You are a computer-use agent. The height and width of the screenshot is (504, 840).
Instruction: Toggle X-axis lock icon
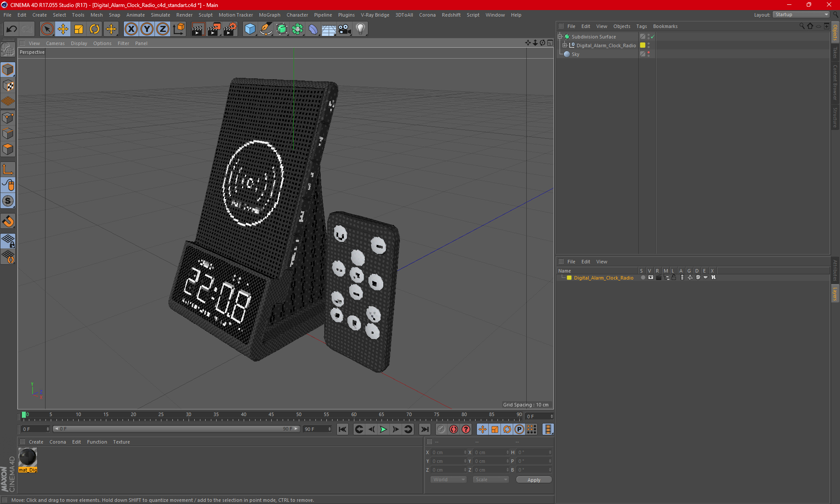(131, 29)
